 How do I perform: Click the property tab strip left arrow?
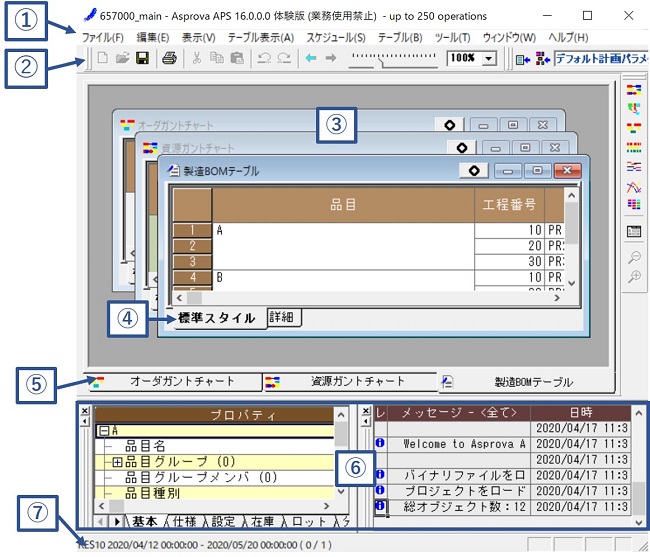coord(101,521)
